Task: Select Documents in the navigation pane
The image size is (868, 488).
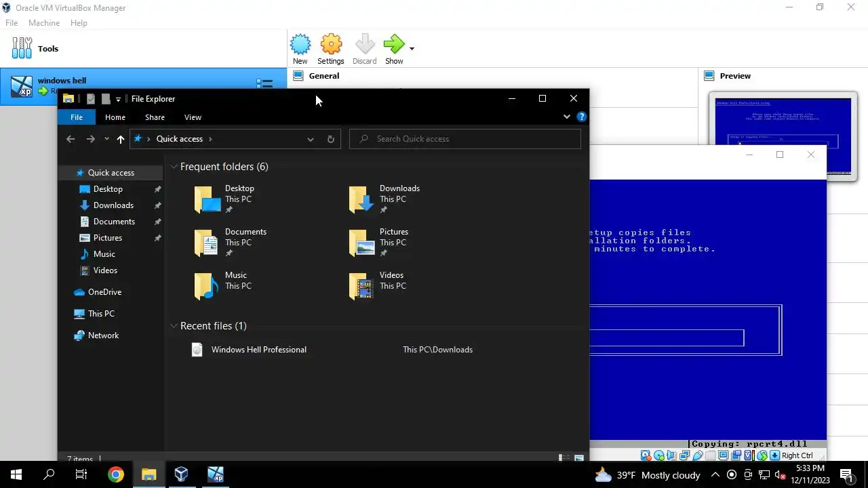Action: [114, 222]
